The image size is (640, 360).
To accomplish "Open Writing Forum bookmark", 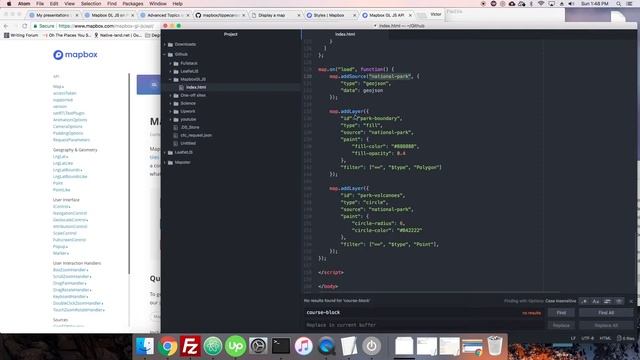I will tap(21, 36).
